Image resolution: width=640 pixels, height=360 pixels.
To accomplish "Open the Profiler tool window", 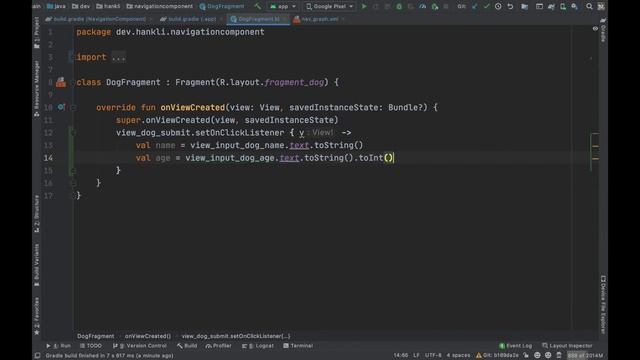I will [219, 346].
